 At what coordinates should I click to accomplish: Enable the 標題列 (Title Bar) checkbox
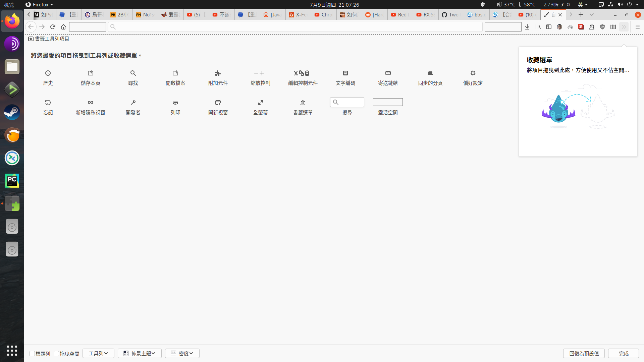32,354
